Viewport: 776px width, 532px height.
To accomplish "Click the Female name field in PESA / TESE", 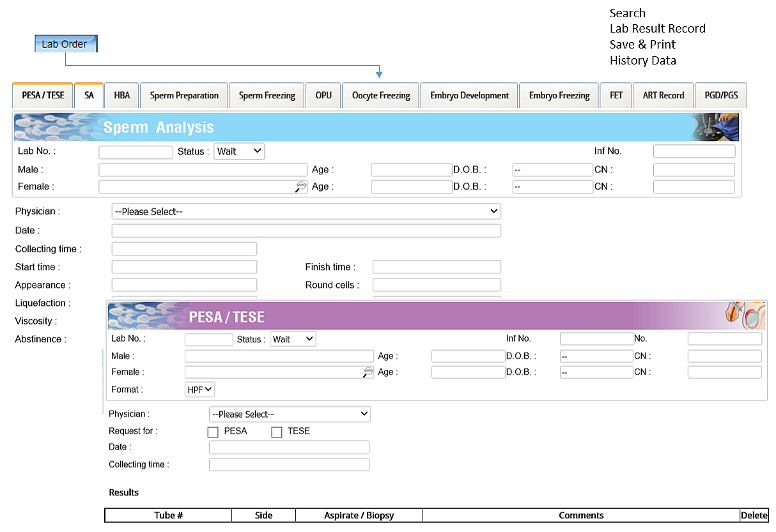I will coord(279,372).
